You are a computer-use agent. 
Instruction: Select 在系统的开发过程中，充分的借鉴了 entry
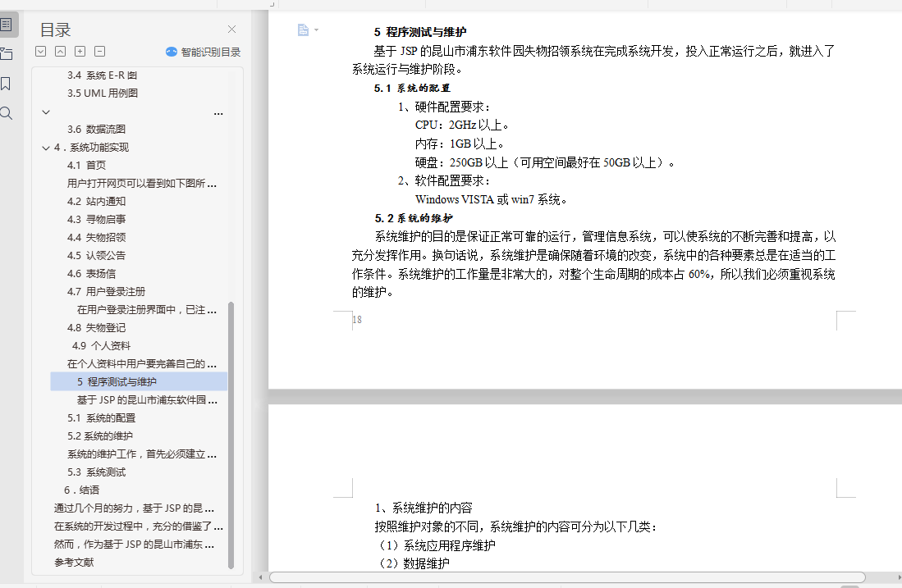[138, 526]
